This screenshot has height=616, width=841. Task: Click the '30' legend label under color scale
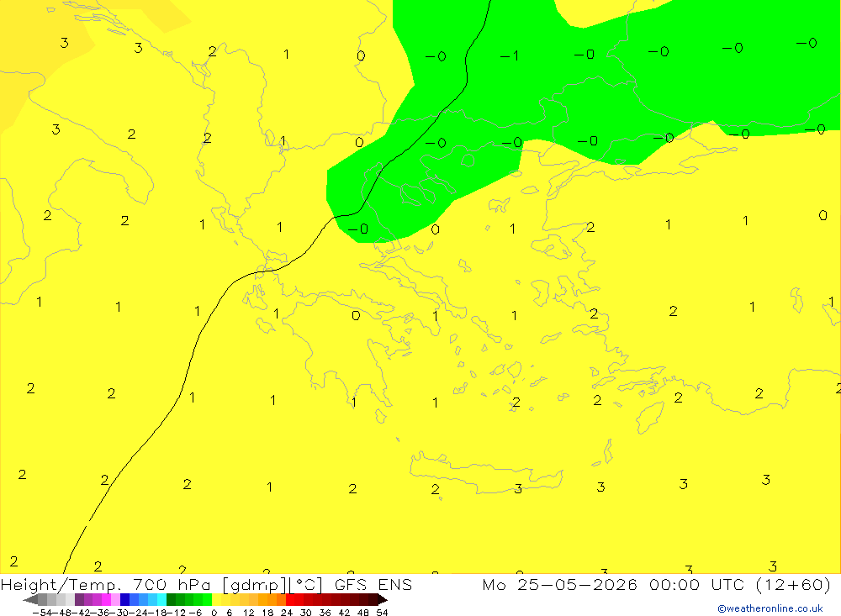point(306,613)
